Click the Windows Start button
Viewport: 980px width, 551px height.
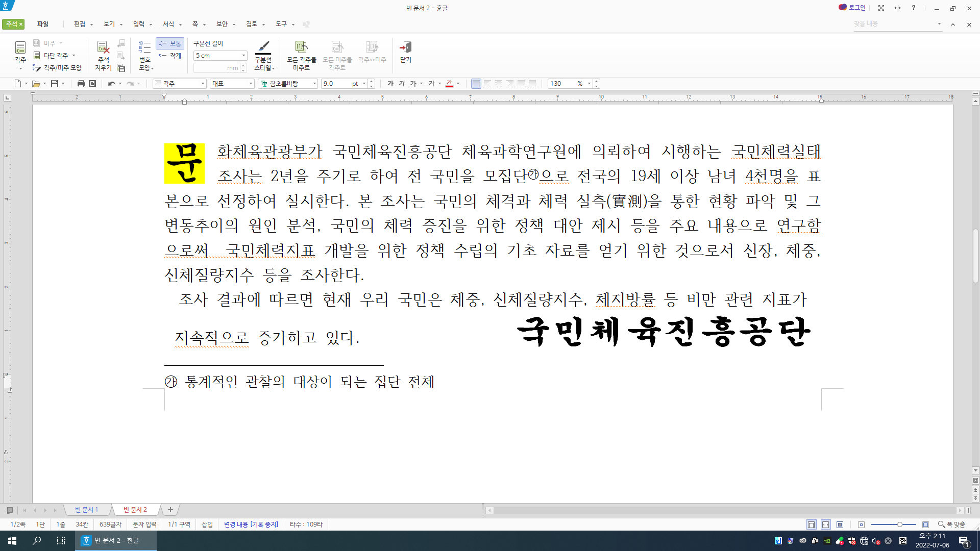point(12,541)
